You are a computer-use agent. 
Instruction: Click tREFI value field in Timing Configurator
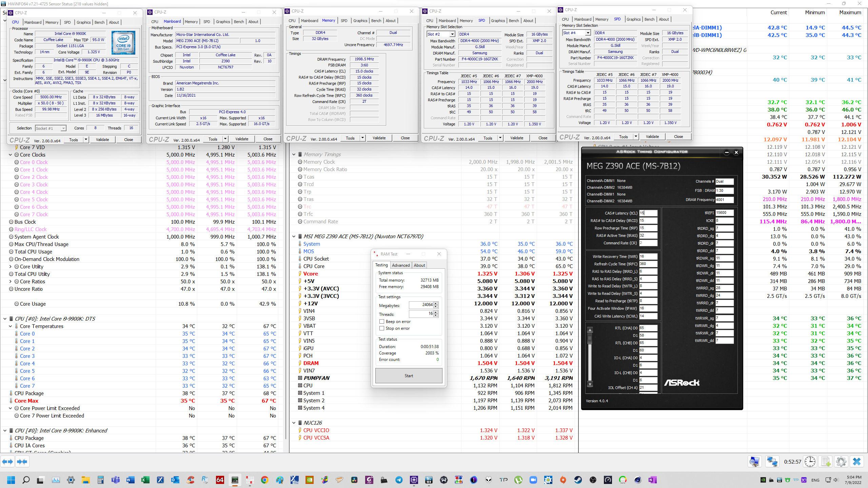724,213
